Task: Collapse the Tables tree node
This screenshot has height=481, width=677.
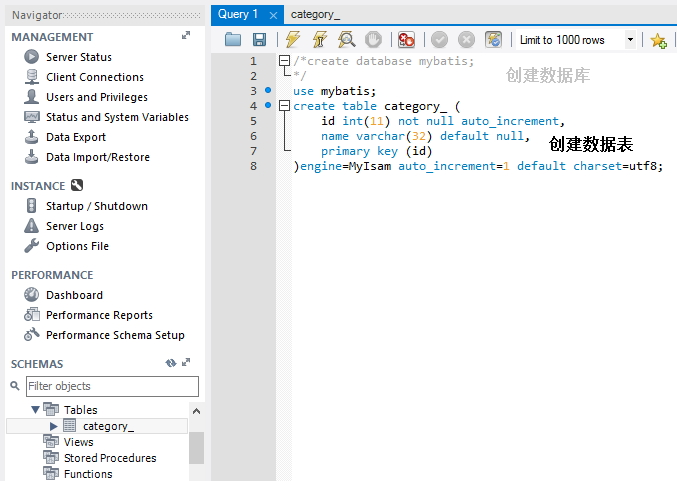Action: 36,409
